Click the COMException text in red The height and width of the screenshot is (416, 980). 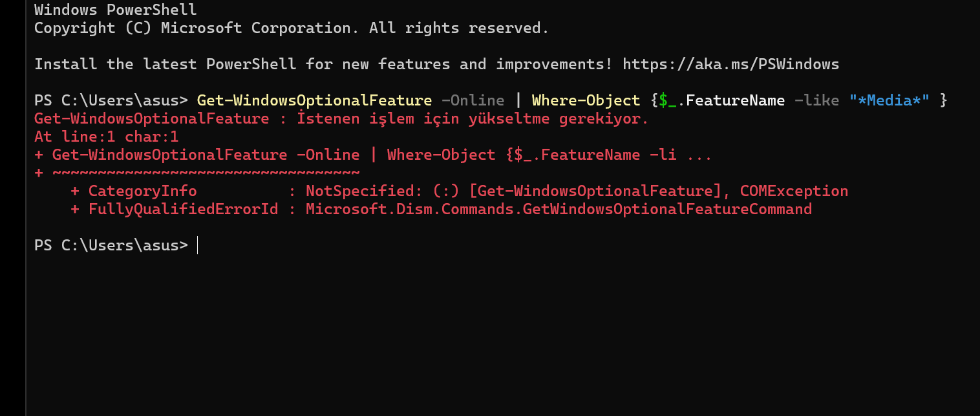pos(794,191)
